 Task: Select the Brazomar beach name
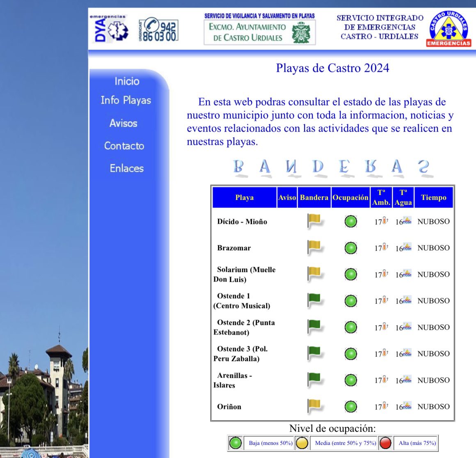pyautogui.click(x=234, y=248)
